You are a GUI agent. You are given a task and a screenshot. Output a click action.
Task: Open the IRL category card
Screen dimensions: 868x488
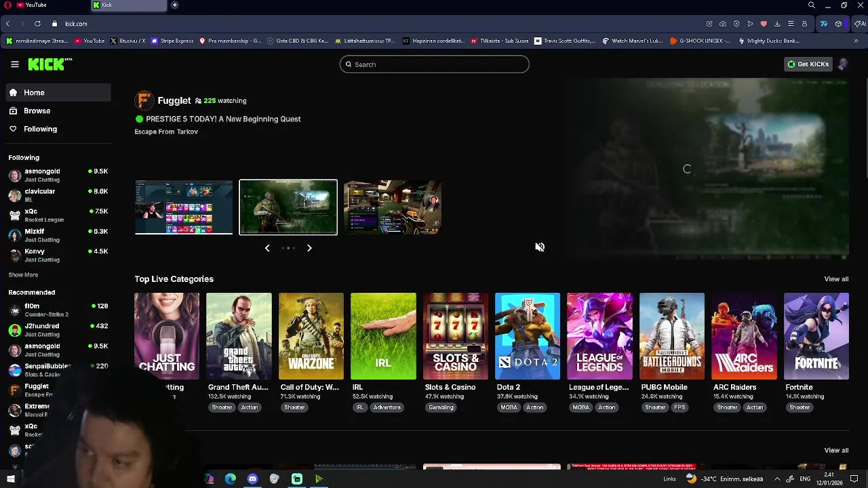click(383, 336)
